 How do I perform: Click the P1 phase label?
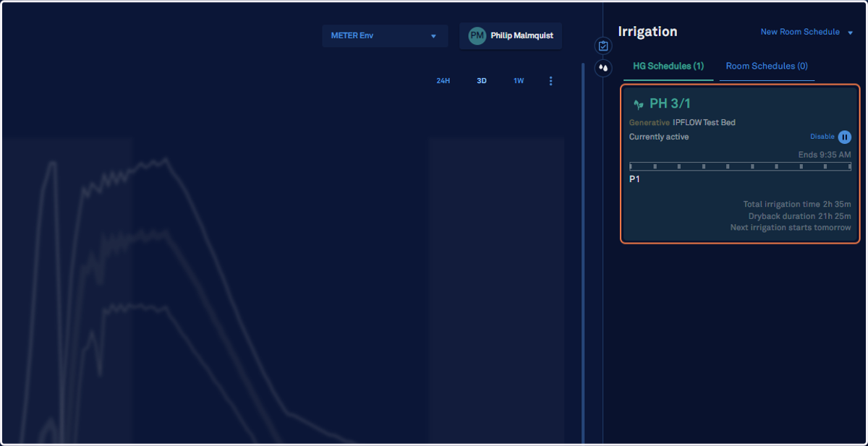tap(634, 179)
